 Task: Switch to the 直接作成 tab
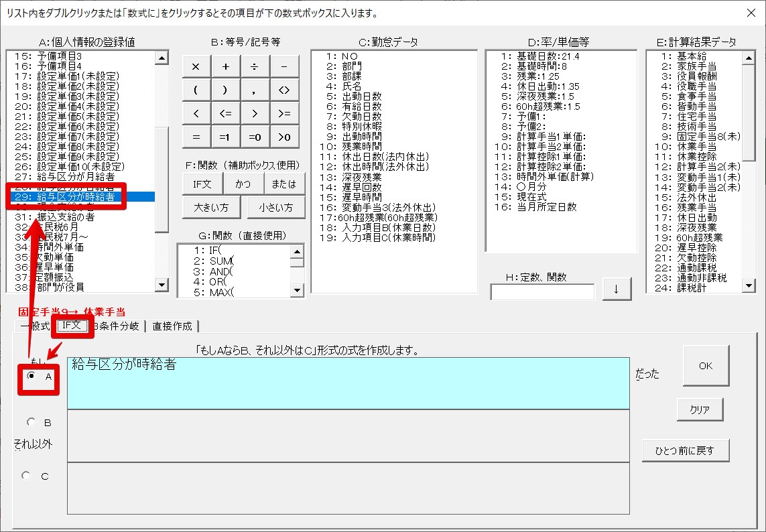(172, 326)
